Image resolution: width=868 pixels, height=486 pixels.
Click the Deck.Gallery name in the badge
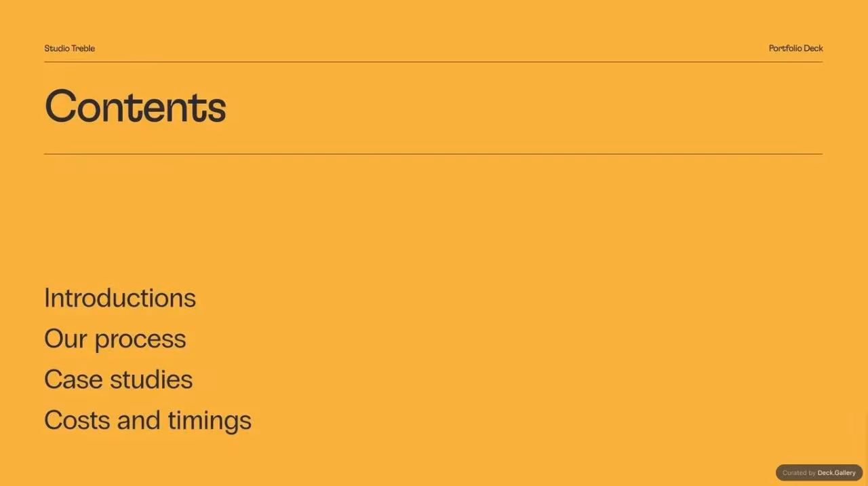(x=837, y=472)
